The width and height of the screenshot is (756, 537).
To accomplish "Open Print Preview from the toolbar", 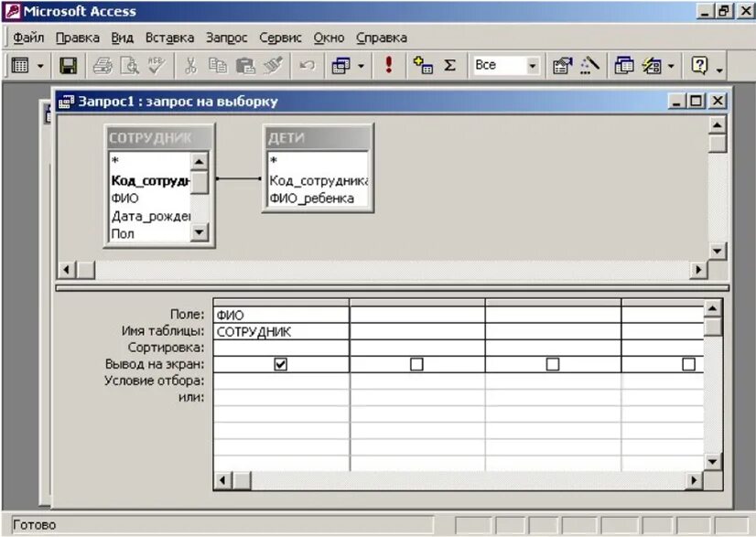I will pos(129,66).
